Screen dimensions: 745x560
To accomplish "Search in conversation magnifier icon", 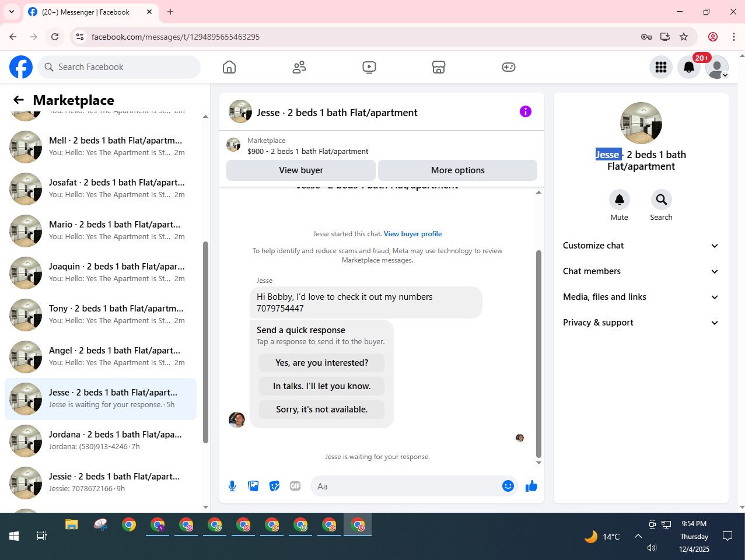I will point(662,199).
